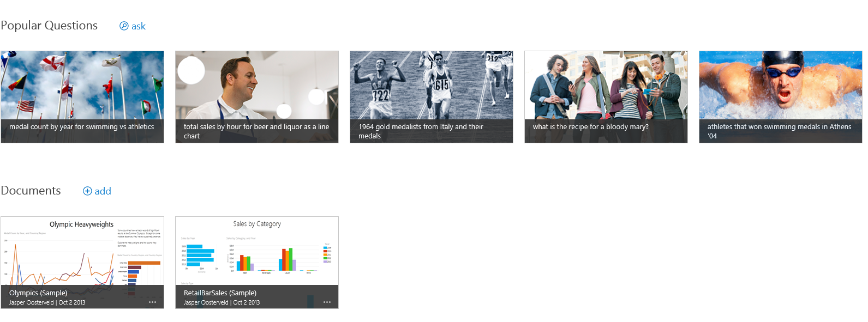Click Jasper Oosterveld author on RetailBarSales tile
This screenshot has width=868, height=322.
click(206, 302)
